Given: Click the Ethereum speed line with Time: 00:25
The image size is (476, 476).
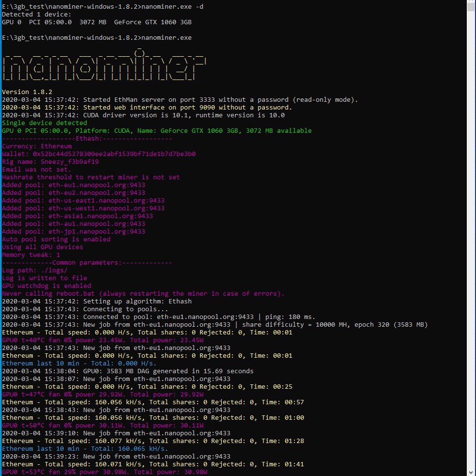Looking at the screenshot, I should point(147,387).
